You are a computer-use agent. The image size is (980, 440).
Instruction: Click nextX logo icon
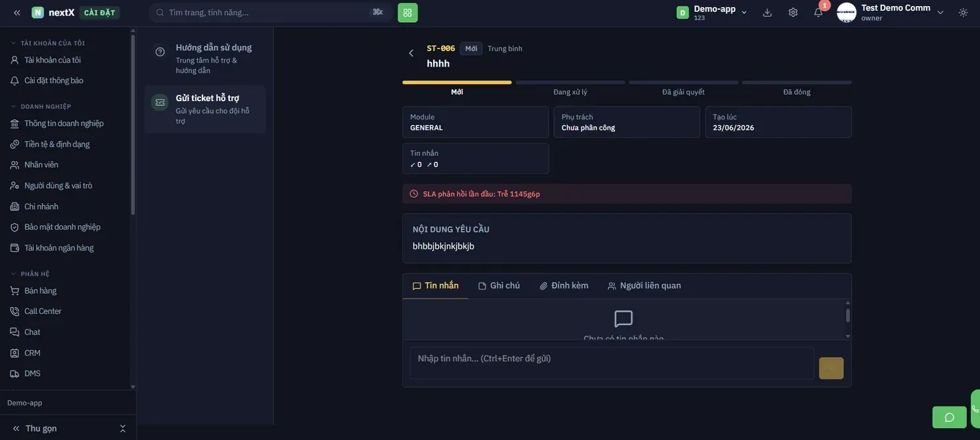point(38,12)
